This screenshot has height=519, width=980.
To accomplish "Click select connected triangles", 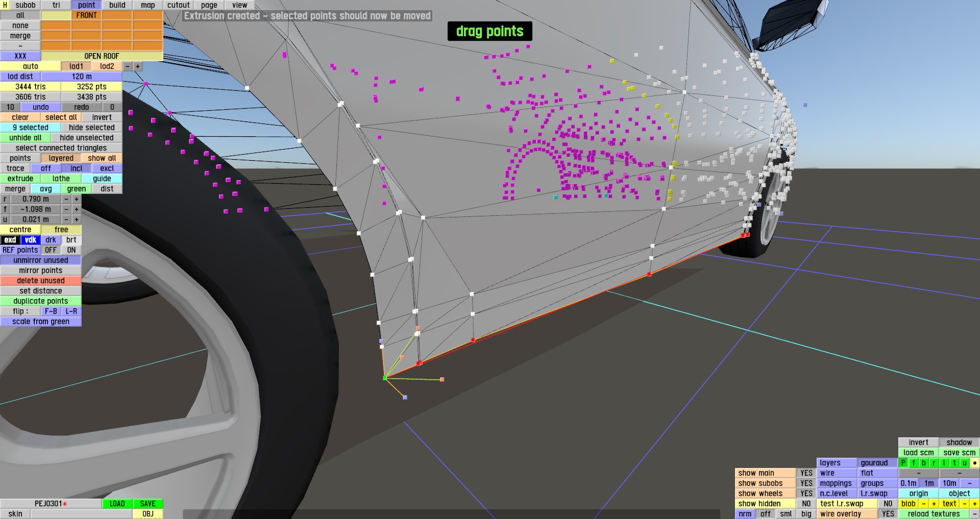I will pyautogui.click(x=61, y=148).
